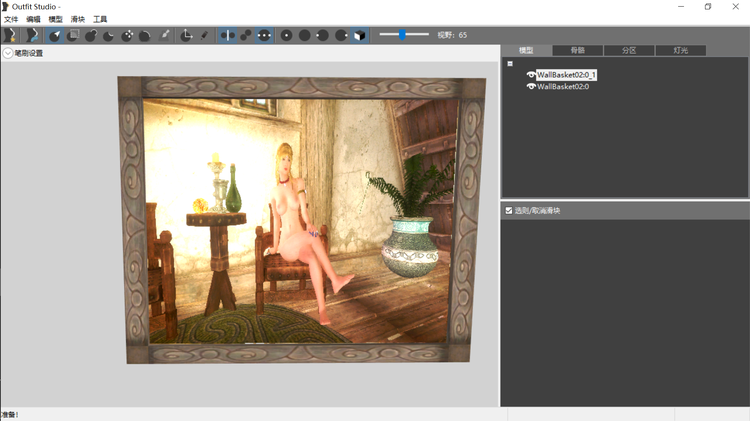
Task: Select the Smooth brush tool
Action: tap(144, 35)
